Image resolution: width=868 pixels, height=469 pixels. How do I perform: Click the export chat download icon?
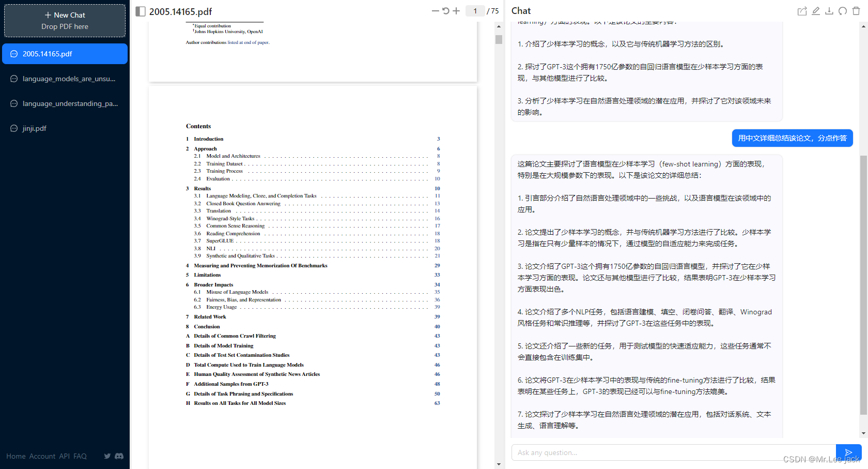[x=829, y=11]
